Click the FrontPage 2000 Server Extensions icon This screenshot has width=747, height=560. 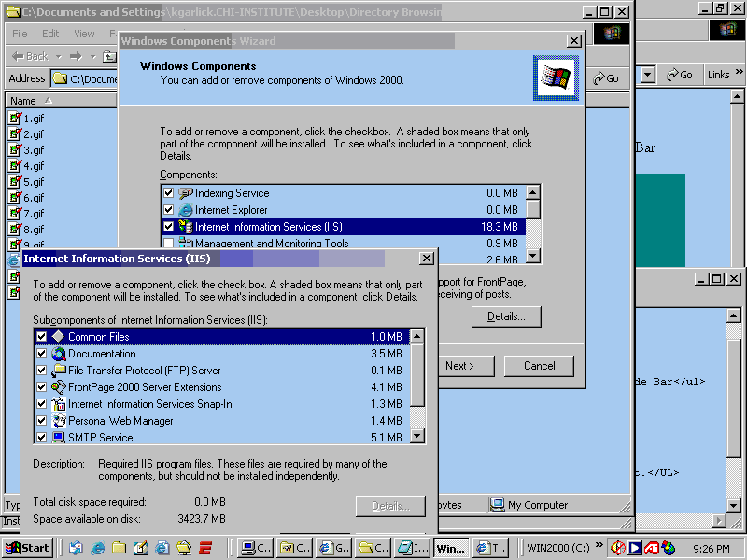point(59,387)
